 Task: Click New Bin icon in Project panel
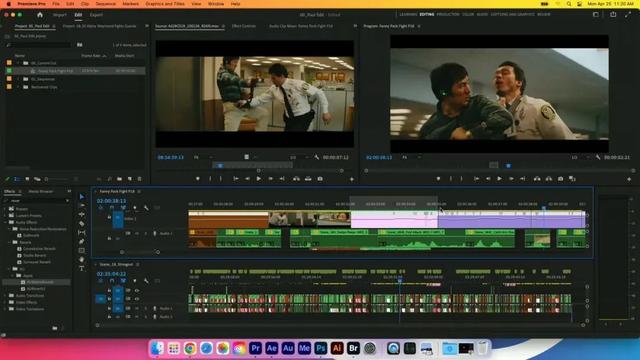119,179
